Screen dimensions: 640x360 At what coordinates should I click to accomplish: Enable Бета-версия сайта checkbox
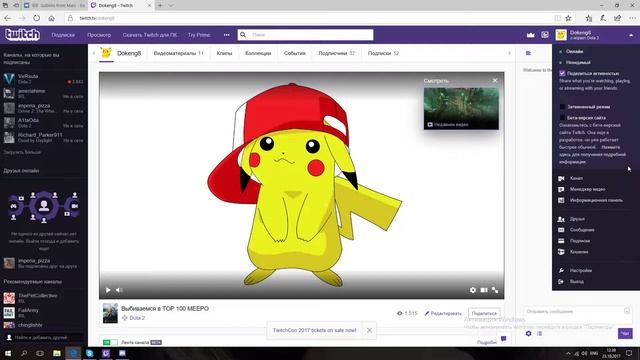[562, 118]
